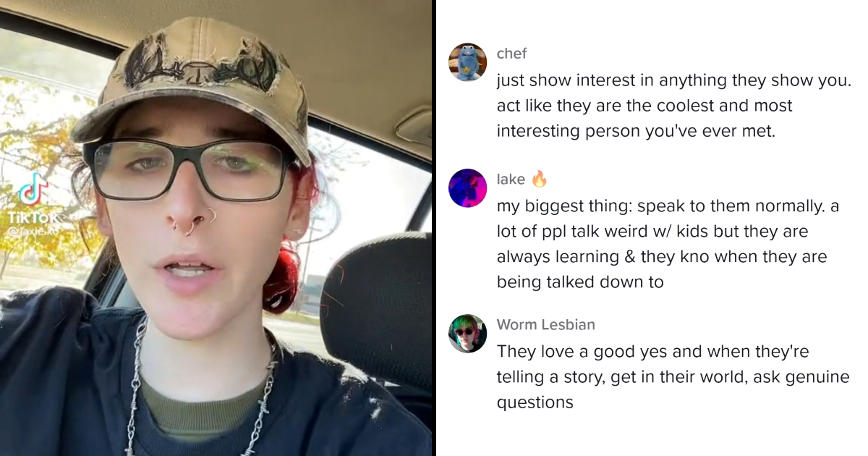Image resolution: width=868 pixels, height=456 pixels.
Task: Click the video frame to play it
Action: (216, 228)
